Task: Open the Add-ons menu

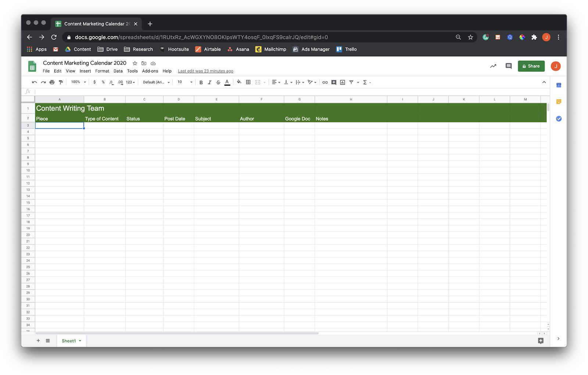Action: coord(150,71)
